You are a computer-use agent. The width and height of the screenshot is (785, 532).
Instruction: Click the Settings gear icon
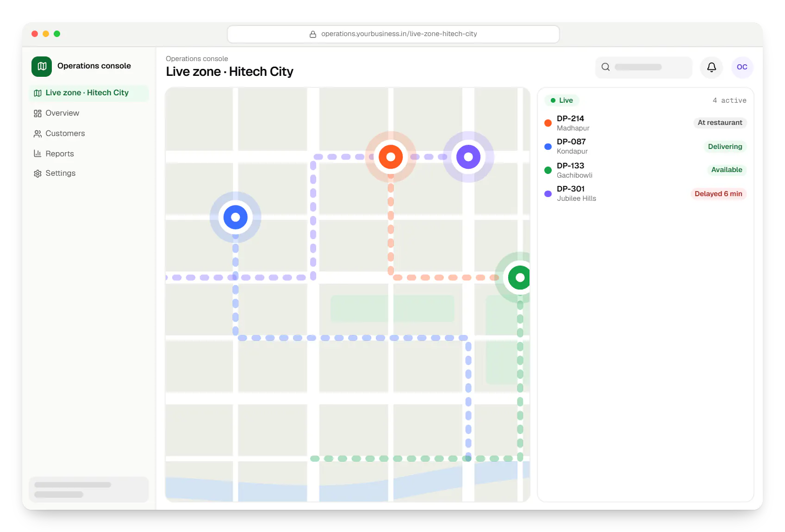point(37,173)
